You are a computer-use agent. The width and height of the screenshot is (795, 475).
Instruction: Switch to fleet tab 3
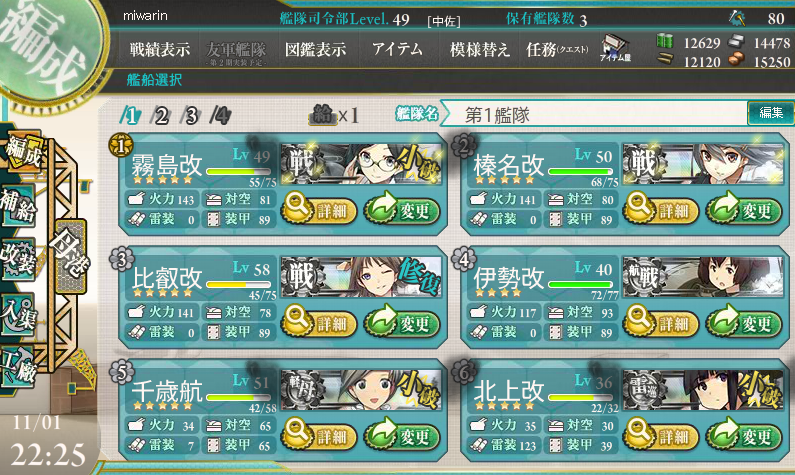190,116
